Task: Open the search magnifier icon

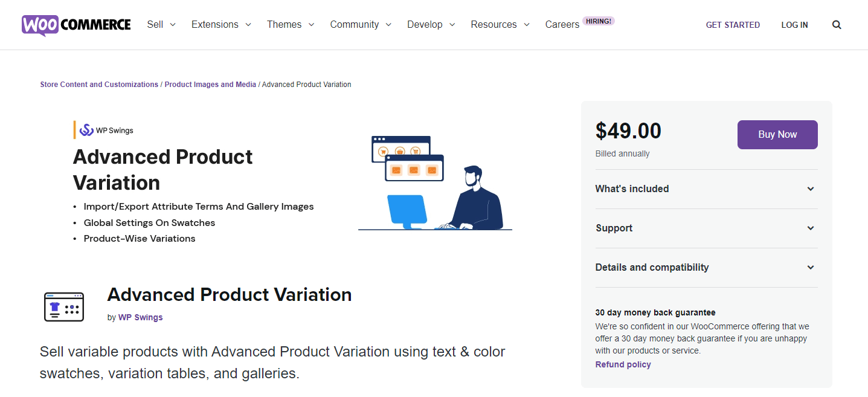Action: (x=837, y=25)
